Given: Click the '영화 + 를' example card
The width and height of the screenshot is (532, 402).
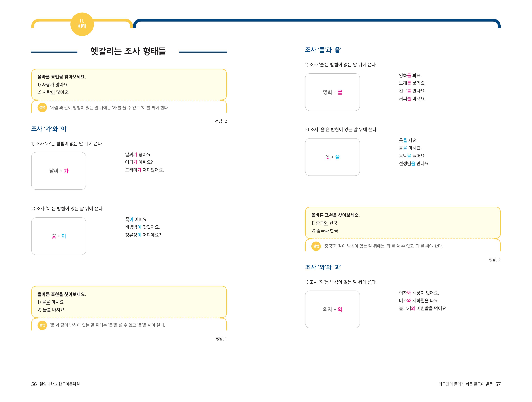Looking at the screenshot, I should (x=332, y=92).
